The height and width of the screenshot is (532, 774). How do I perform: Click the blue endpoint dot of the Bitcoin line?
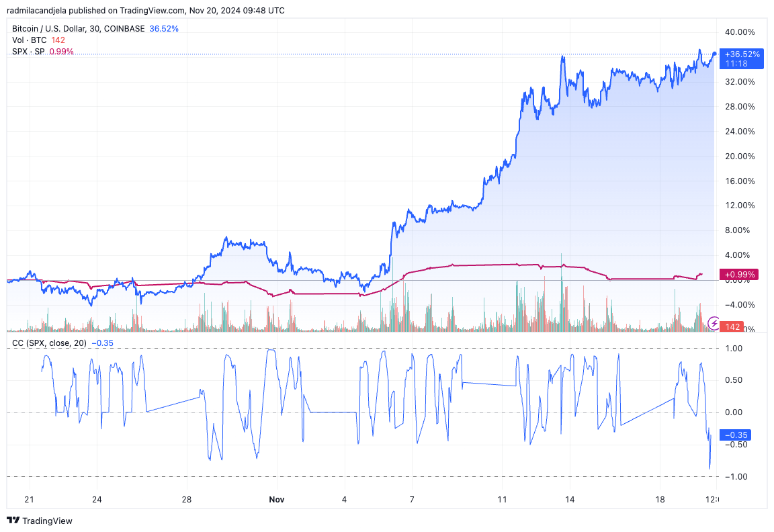(x=714, y=54)
